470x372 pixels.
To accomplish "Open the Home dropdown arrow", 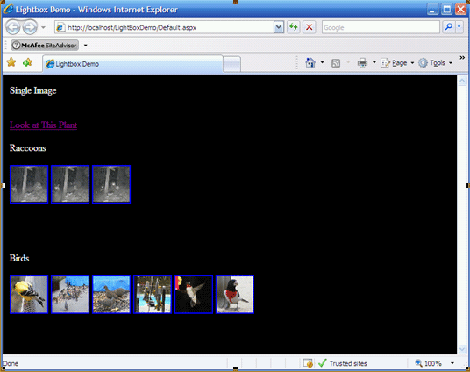I will pyautogui.click(x=322, y=62).
